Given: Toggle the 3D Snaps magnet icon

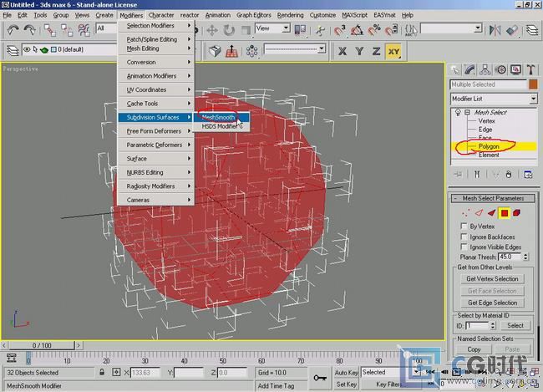Looking at the screenshot, I should 340,30.
